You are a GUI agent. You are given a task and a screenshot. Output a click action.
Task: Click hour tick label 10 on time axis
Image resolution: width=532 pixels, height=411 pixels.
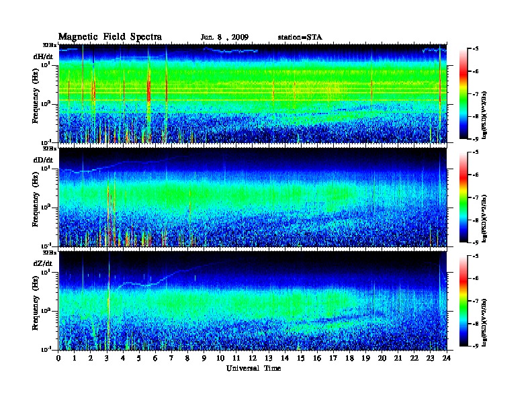pyautogui.click(x=220, y=358)
